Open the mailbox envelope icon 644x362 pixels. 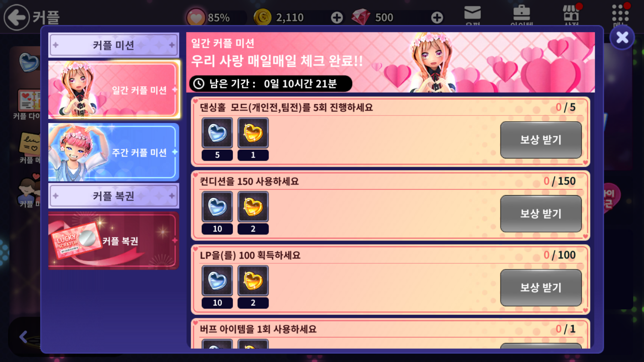tap(473, 14)
